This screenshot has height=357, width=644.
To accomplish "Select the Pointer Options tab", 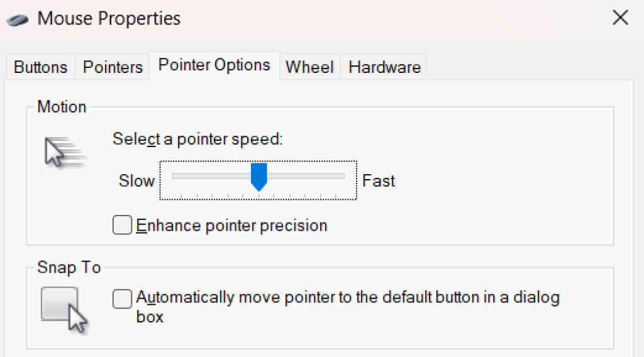I will pos(214,65).
